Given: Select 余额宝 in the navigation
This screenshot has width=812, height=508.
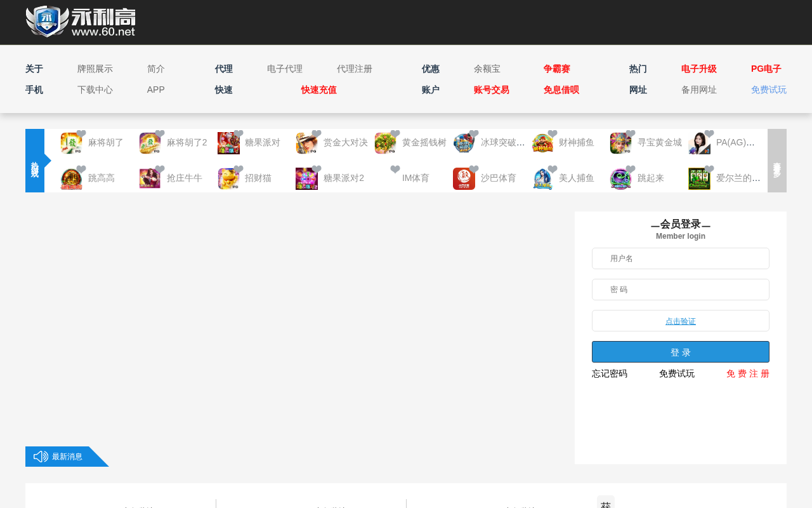Looking at the screenshot, I should coord(487,69).
